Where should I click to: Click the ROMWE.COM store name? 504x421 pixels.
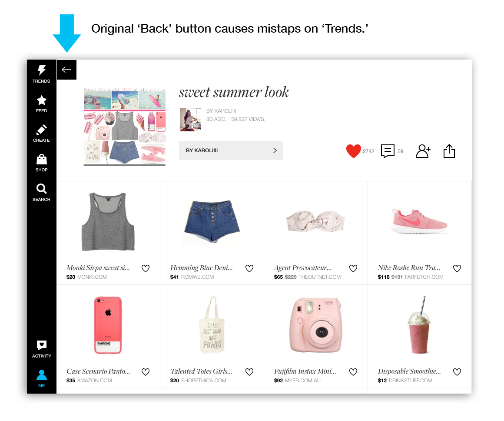197,277
